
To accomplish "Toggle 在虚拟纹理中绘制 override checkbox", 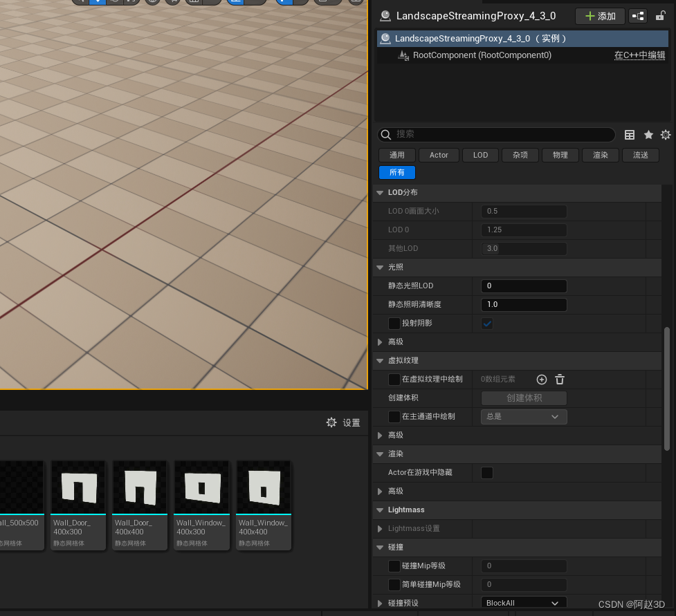I will tap(394, 379).
